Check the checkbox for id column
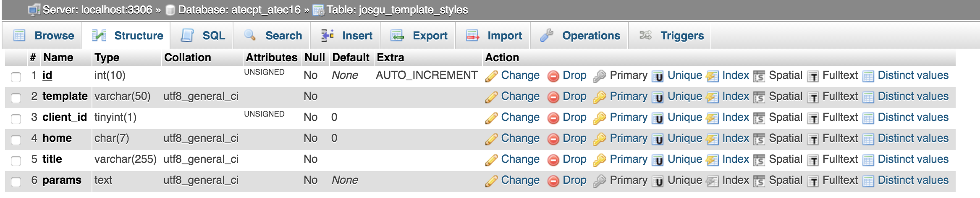The width and height of the screenshot is (980, 198). pos(16,77)
